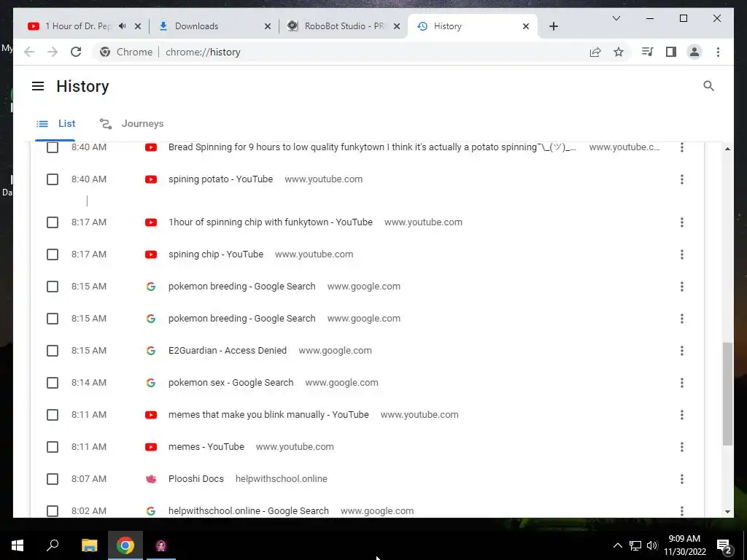Viewport: 747px width, 560px height.
Task: Open media controls icon
Action: click(647, 52)
